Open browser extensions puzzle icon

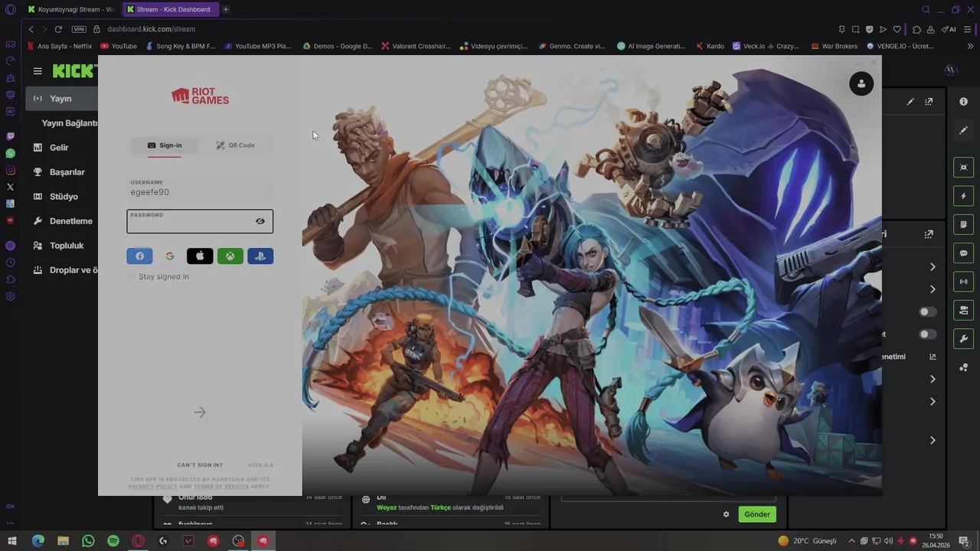916,29
